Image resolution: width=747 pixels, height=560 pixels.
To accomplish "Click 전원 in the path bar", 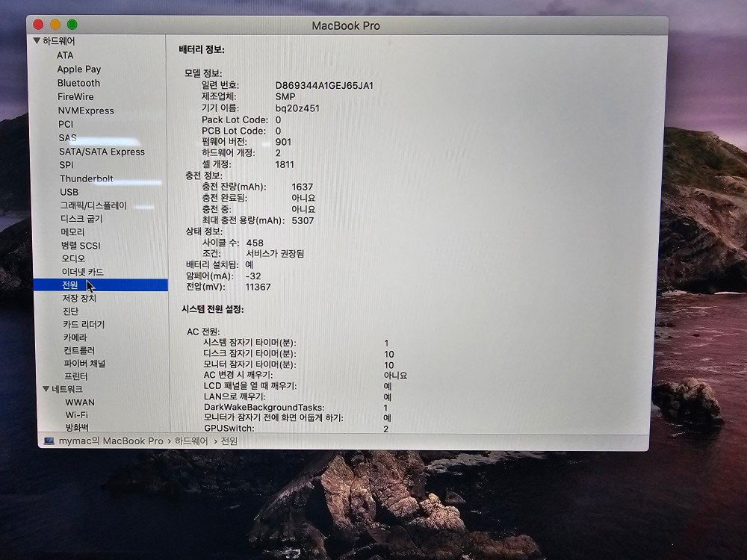I will pos(229,441).
